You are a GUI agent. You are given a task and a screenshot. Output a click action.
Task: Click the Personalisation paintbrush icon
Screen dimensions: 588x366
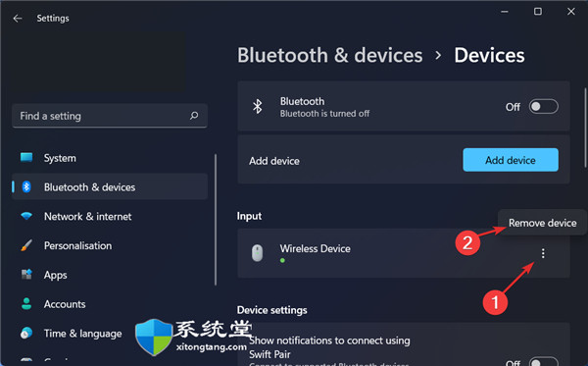(x=26, y=245)
